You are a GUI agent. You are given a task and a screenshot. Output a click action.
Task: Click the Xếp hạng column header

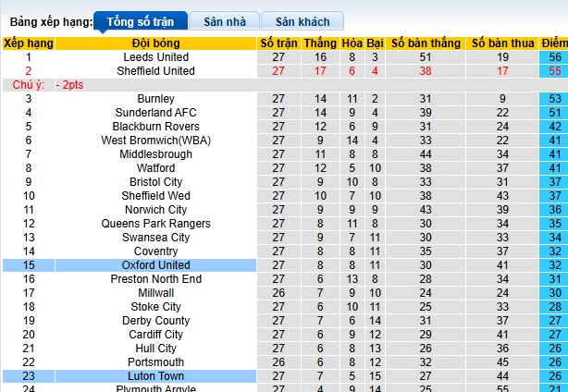tap(28, 43)
